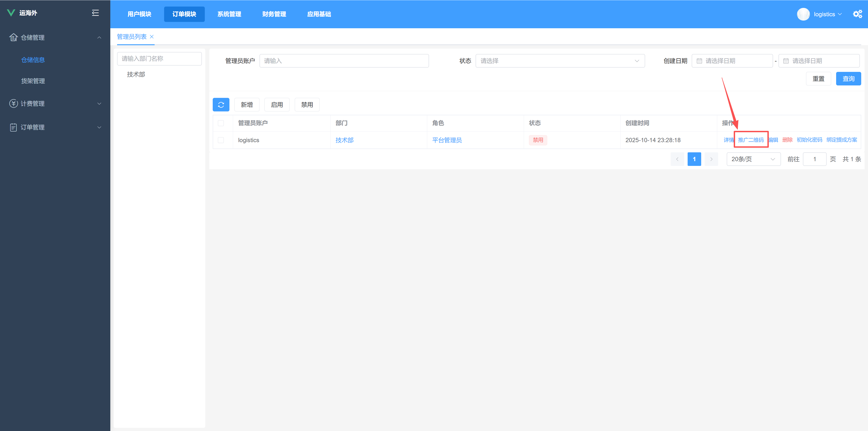868x431 pixels.
Task: Switch to the 财务管理 top menu
Action: point(274,14)
